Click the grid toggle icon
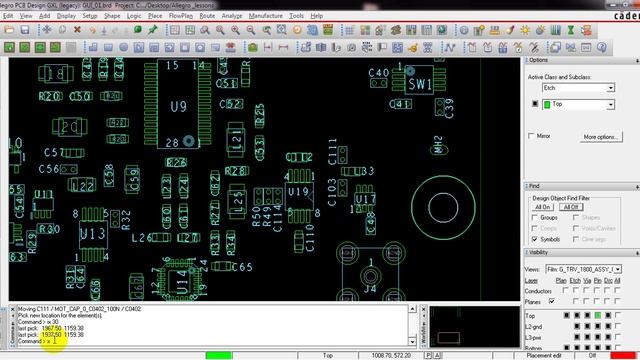The image size is (640, 360). pos(349,30)
